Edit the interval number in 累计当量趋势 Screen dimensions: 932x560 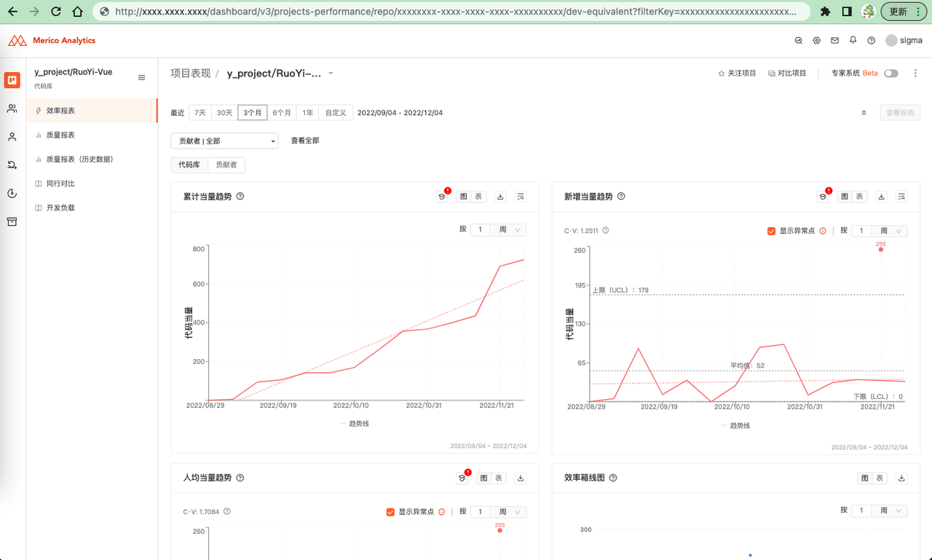(x=480, y=229)
